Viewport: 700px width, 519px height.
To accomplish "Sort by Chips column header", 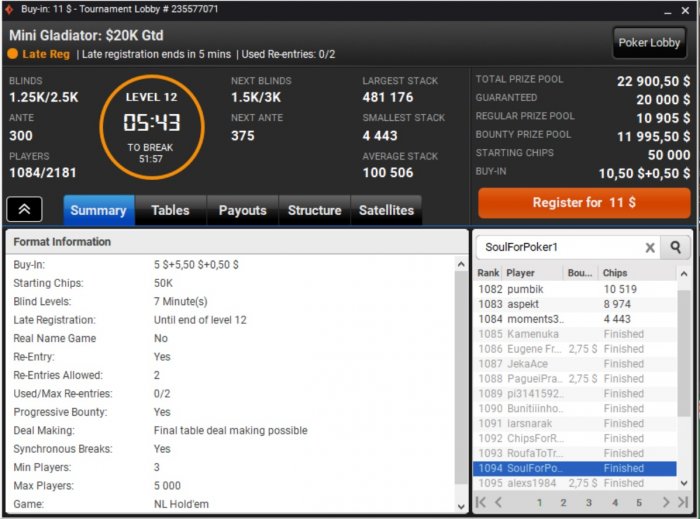I will (638, 273).
